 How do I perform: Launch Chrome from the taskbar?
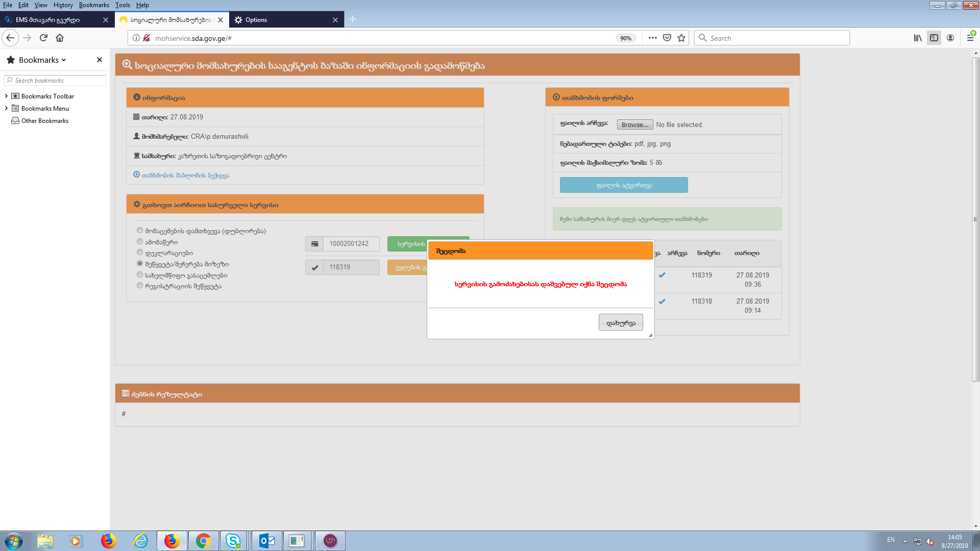tap(203, 541)
